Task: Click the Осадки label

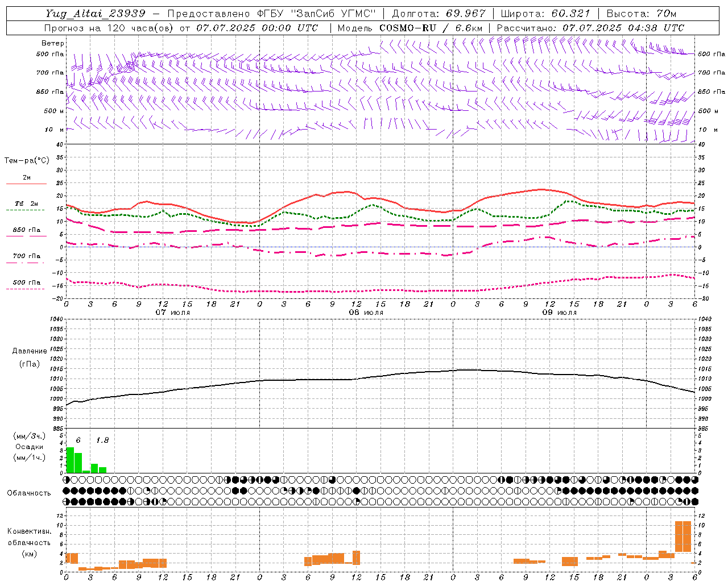Action: [30, 447]
